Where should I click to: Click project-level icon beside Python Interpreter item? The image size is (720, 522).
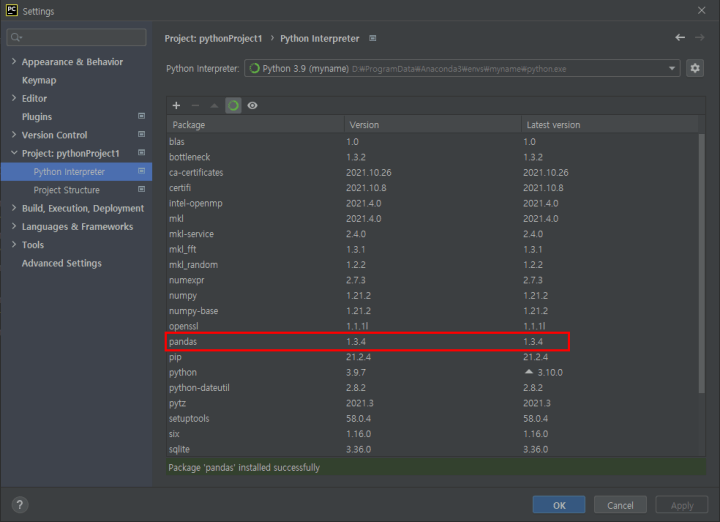(x=141, y=171)
